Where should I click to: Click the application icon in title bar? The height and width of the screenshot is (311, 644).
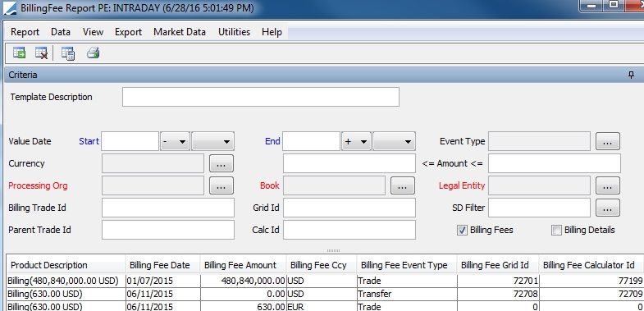coord(10,8)
